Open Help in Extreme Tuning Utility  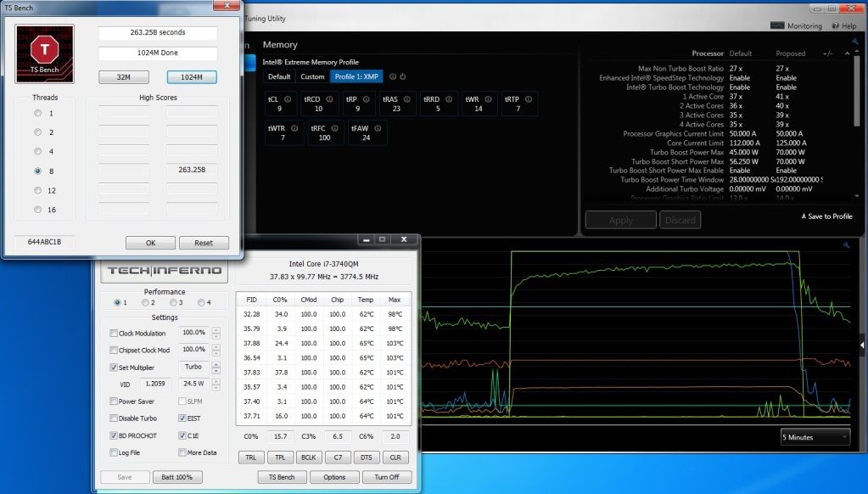(844, 26)
